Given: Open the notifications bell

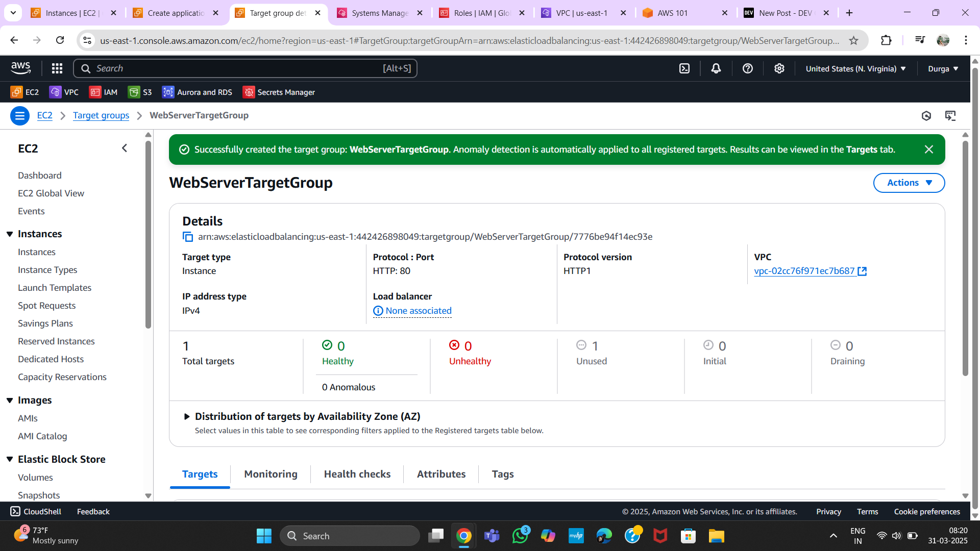Looking at the screenshot, I should click(x=716, y=68).
